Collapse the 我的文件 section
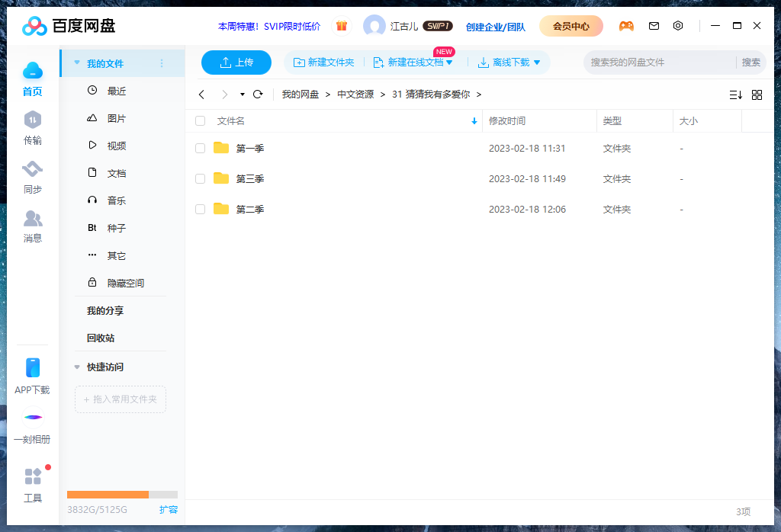 (76, 64)
